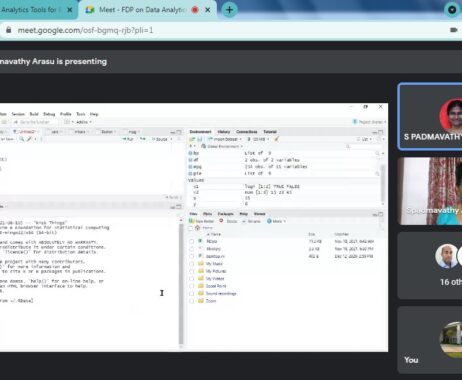The image size is (462, 380).
Task: Run the current line with Run button
Action: [129, 139]
